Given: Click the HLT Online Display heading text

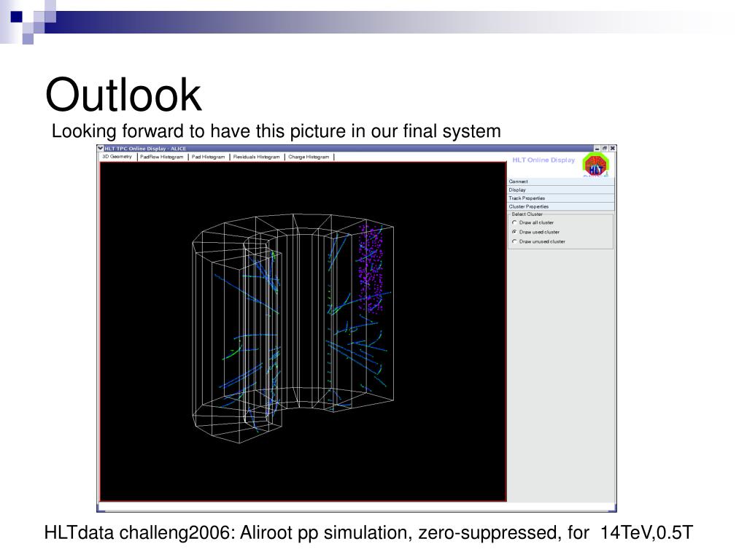Looking at the screenshot, I should tap(543, 160).
